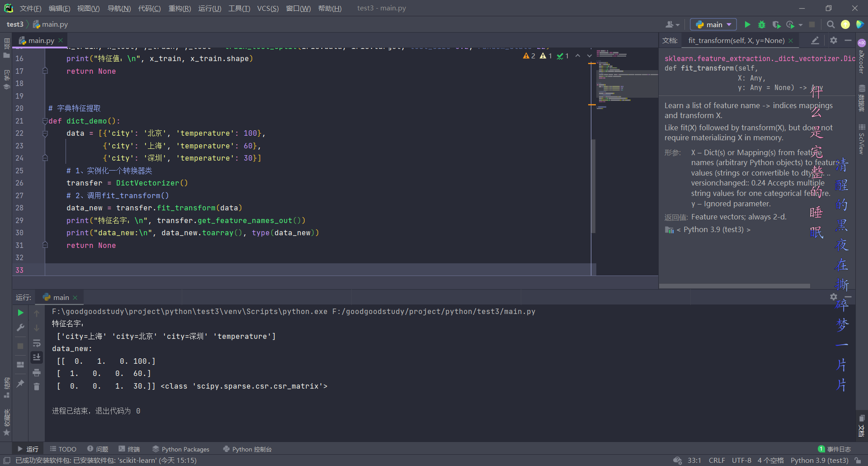Click the documentation panel horizontal scrollbar
This screenshot has width=868, height=466.
point(735,286)
